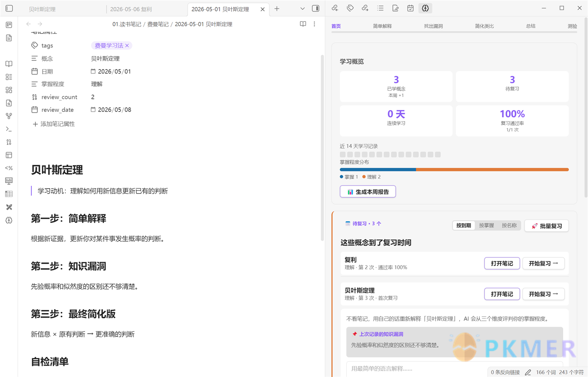The image size is (588, 377).
Task: Switch to the 2026-05-06 复利 tab
Action: [x=131, y=9]
